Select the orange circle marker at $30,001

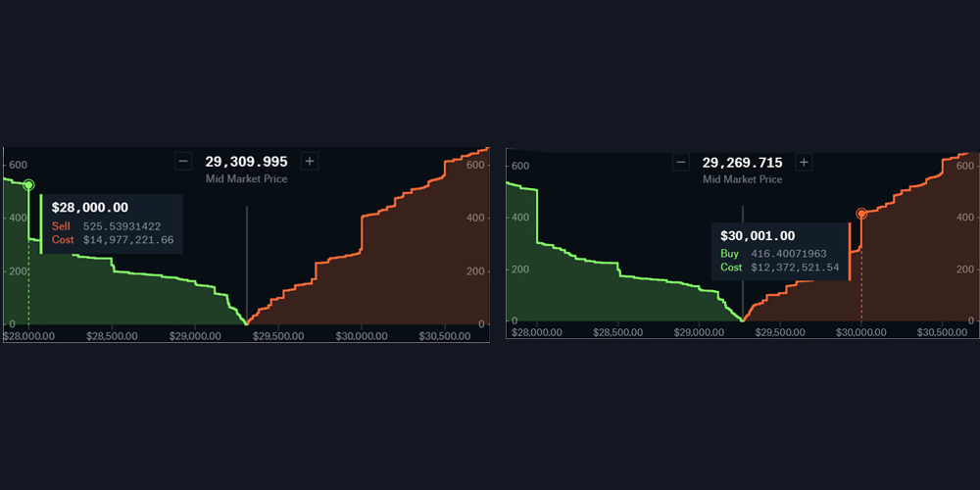[x=861, y=214]
